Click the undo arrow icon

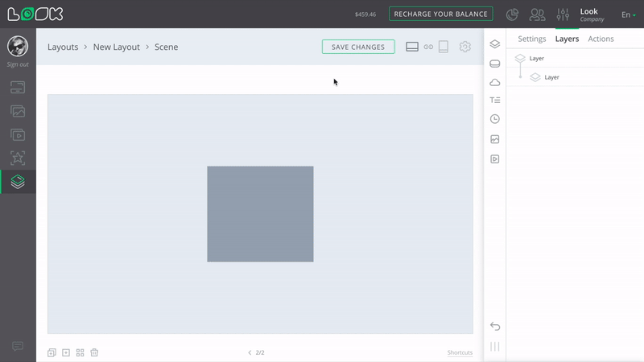(495, 326)
